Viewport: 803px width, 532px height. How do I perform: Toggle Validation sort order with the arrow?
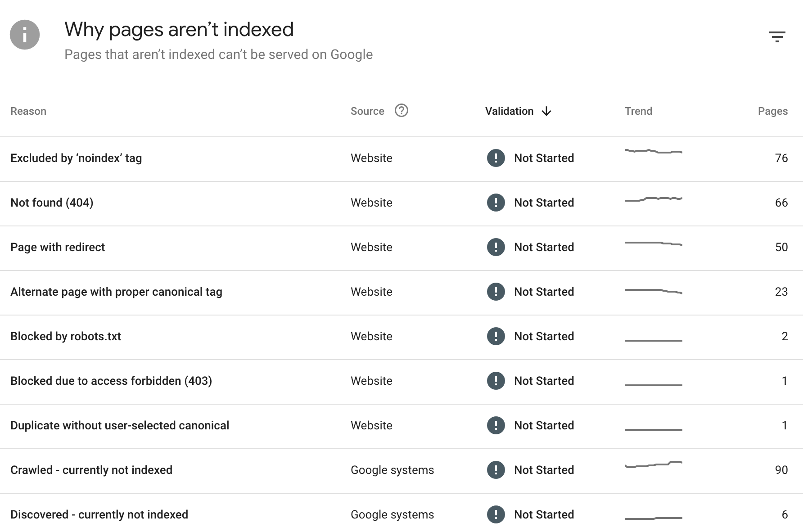(546, 111)
